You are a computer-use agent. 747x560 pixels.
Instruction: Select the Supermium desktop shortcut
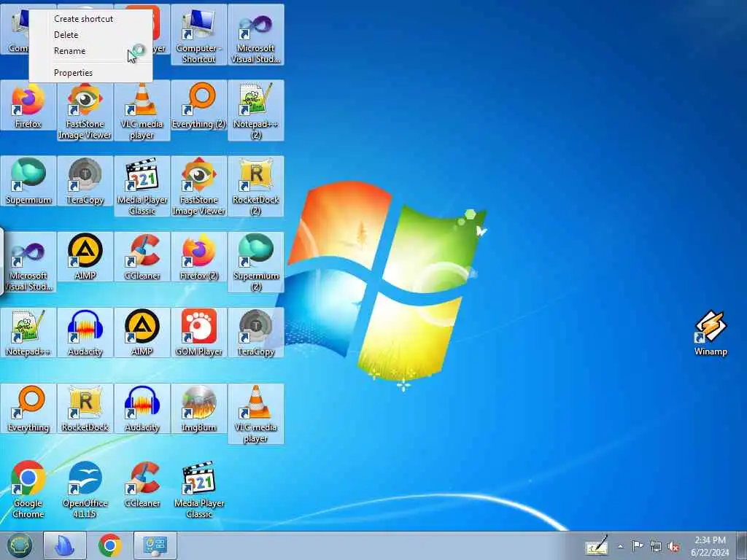(x=28, y=181)
